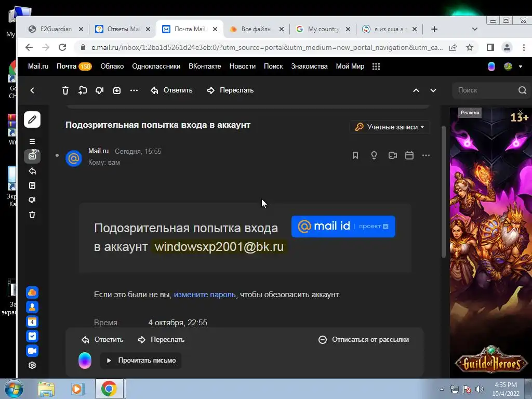Open the Trash folder icon in the sidebar
532x399 pixels.
pos(32,215)
